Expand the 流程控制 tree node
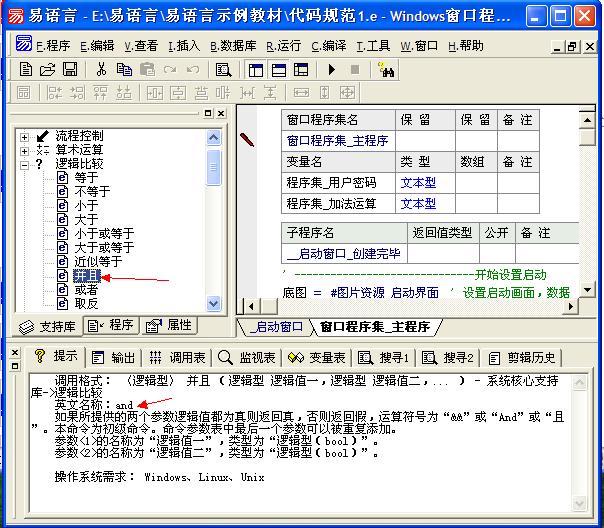This screenshot has height=528, width=604. pyautogui.click(x=24, y=137)
